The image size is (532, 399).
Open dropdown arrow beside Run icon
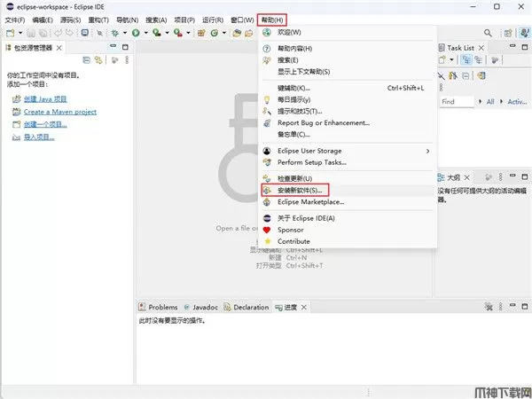pos(146,33)
